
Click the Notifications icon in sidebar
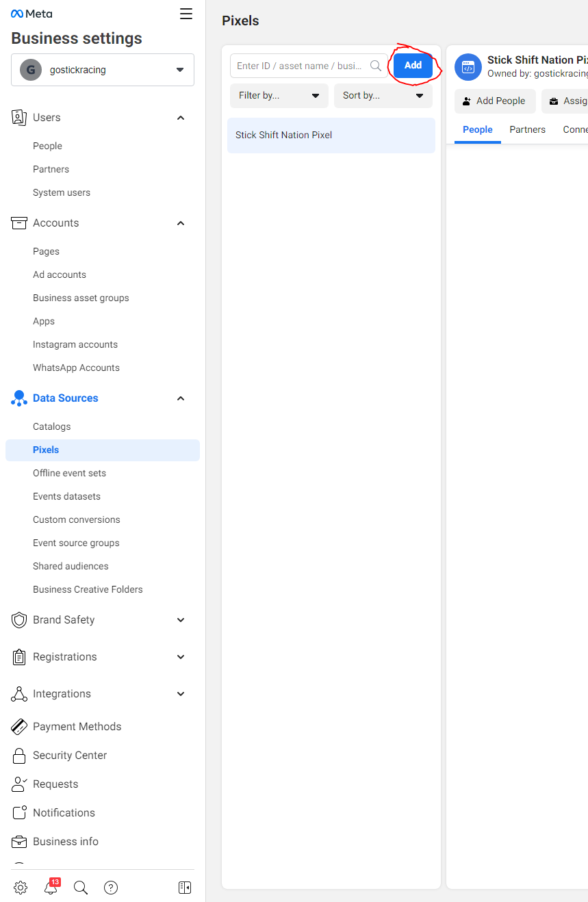pyautogui.click(x=19, y=813)
